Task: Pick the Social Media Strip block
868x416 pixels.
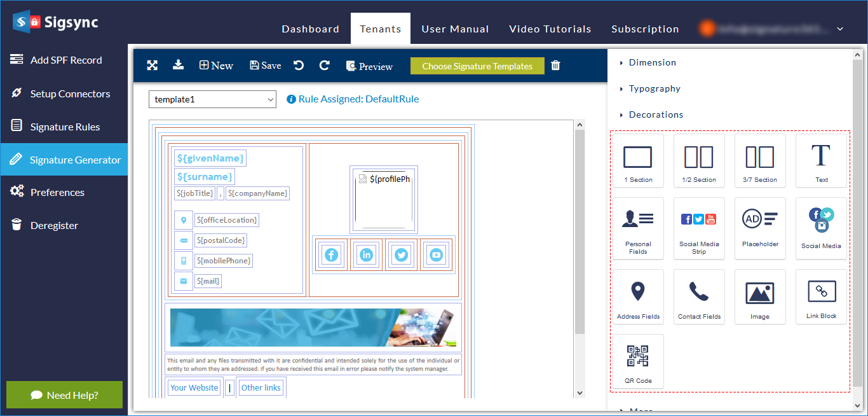Action: pos(699,228)
